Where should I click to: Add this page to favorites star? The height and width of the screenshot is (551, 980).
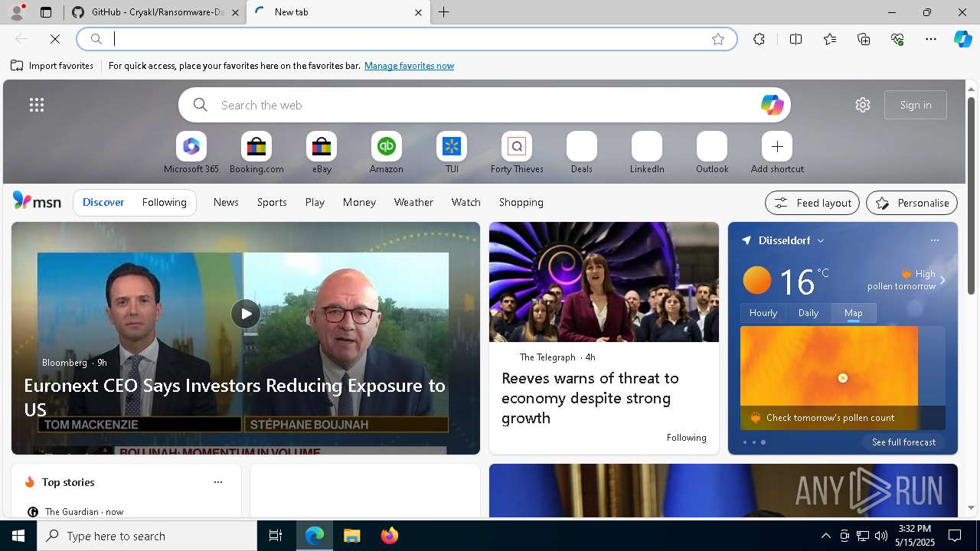[718, 39]
